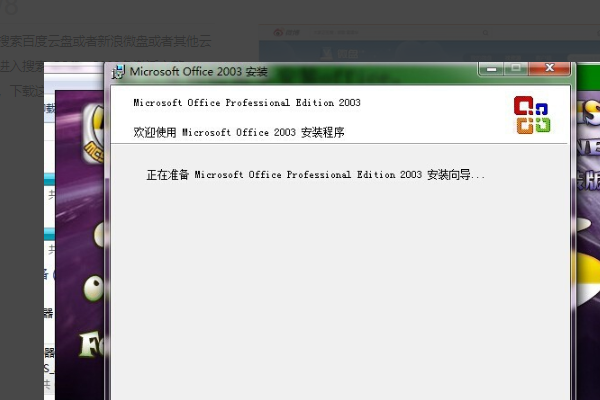600x400 pixels.
Task: Click the background line starting with '下载'
Action: (x=25, y=91)
